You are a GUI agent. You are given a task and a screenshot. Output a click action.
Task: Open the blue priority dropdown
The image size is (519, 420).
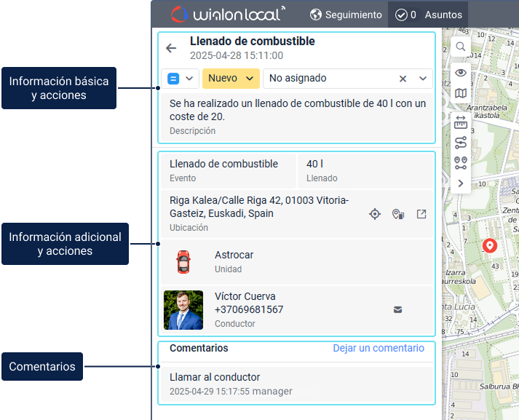pos(181,79)
